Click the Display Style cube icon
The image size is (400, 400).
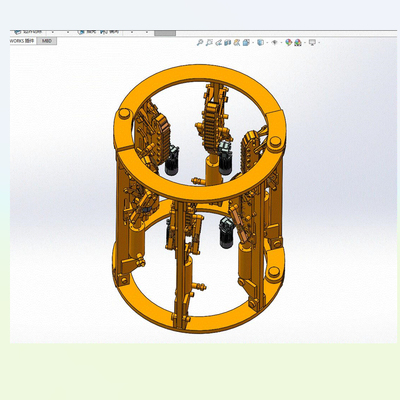coord(261,42)
